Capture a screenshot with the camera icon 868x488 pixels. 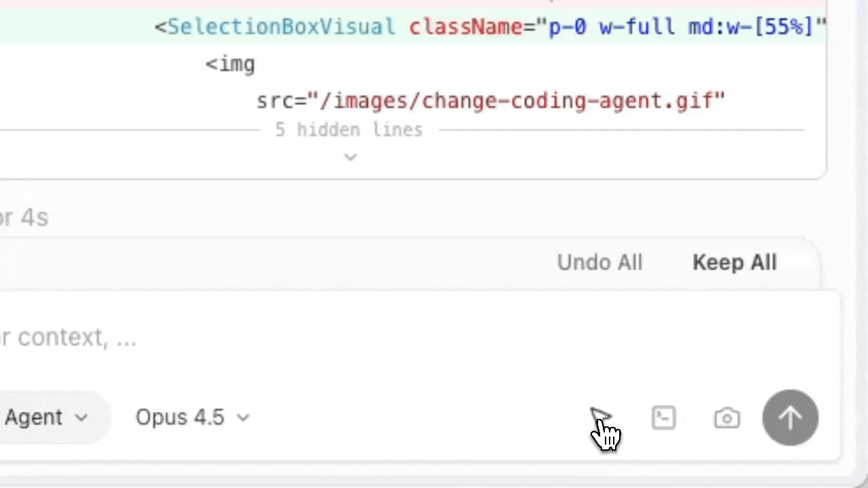click(x=726, y=418)
